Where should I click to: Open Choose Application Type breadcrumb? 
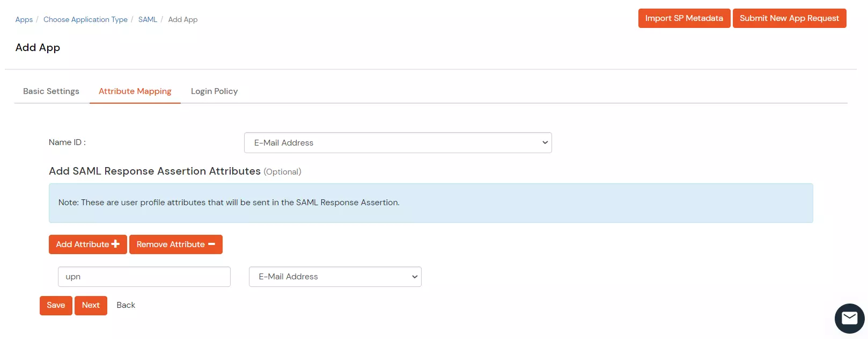[85, 19]
